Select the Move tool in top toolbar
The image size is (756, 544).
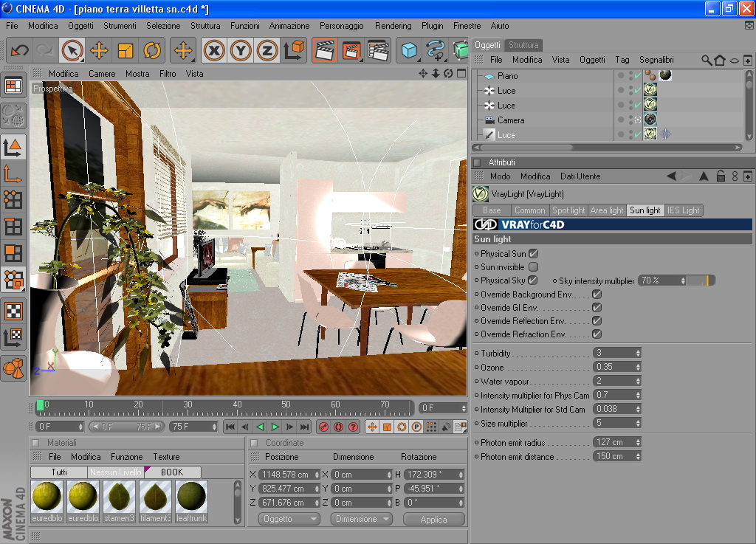point(98,50)
